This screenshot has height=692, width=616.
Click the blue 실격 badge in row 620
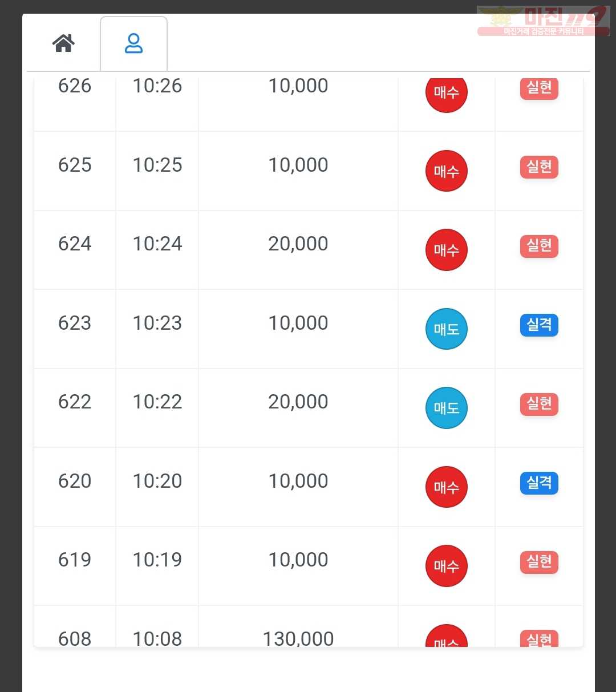(x=539, y=483)
